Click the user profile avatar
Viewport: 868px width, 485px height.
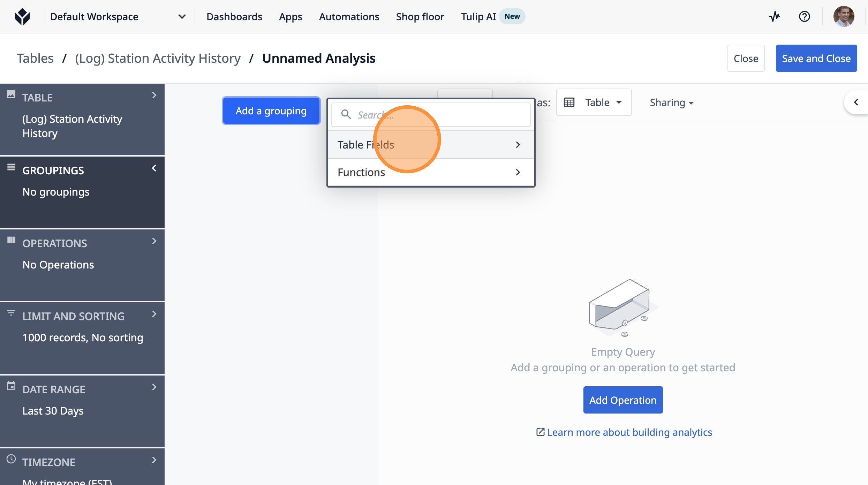pos(844,16)
